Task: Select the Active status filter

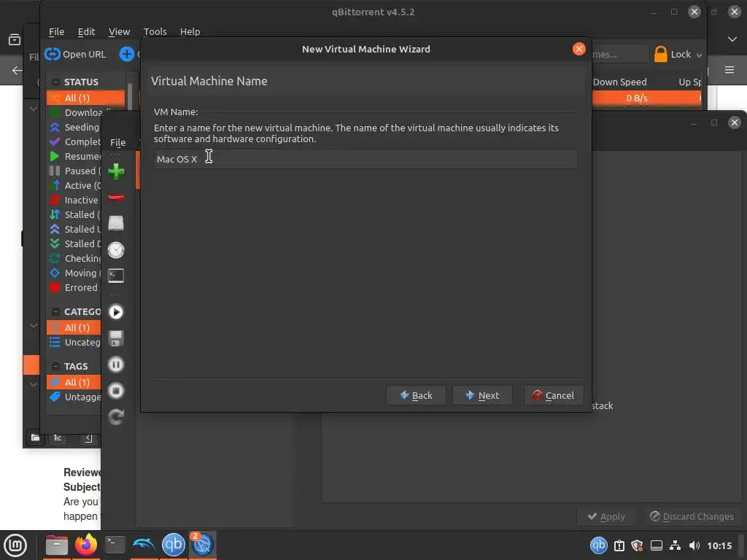Action: coord(75,185)
